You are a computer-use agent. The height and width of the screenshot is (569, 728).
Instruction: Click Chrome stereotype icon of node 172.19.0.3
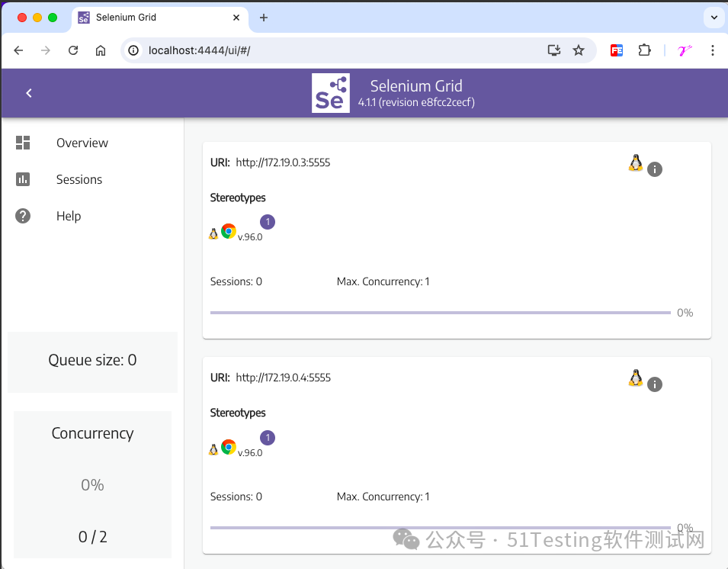[229, 231]
